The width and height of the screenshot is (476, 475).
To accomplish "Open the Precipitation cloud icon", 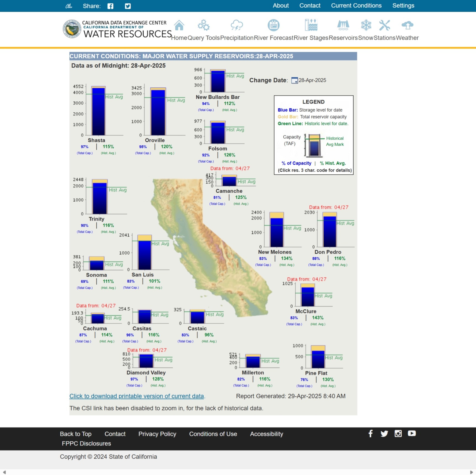I will click(x=237, y=25).
